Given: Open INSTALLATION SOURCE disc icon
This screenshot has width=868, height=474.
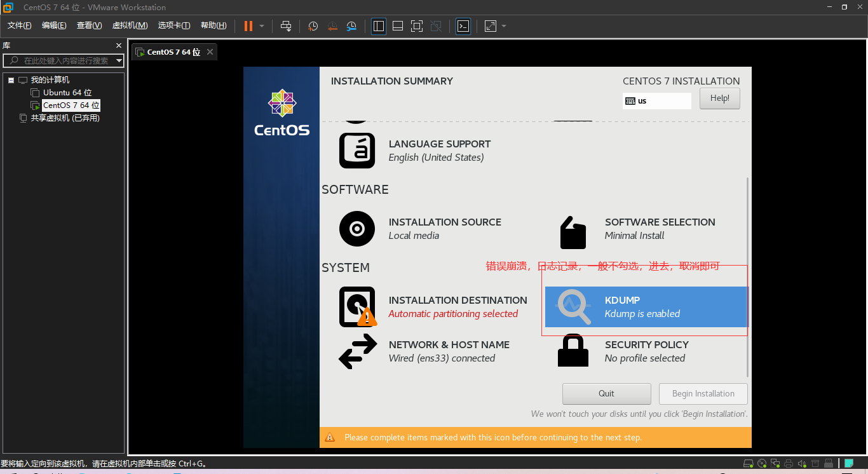Looking at the screenshot, I should click(x=357, y=229).
